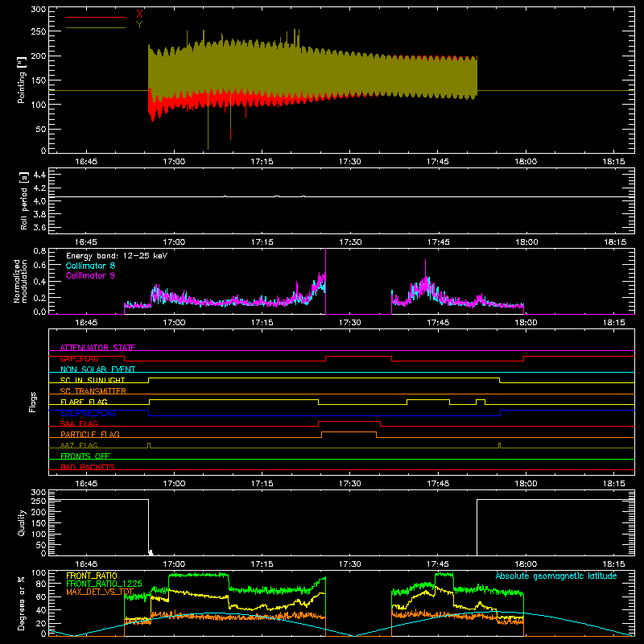This screenshot has height=644, width=644.
Task: Click the yellow FRONT_RATIO legend
Action: 92,576
